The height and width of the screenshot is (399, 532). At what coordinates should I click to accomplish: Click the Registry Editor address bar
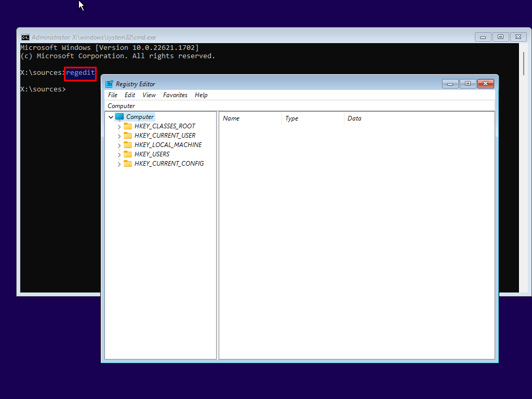300,106
